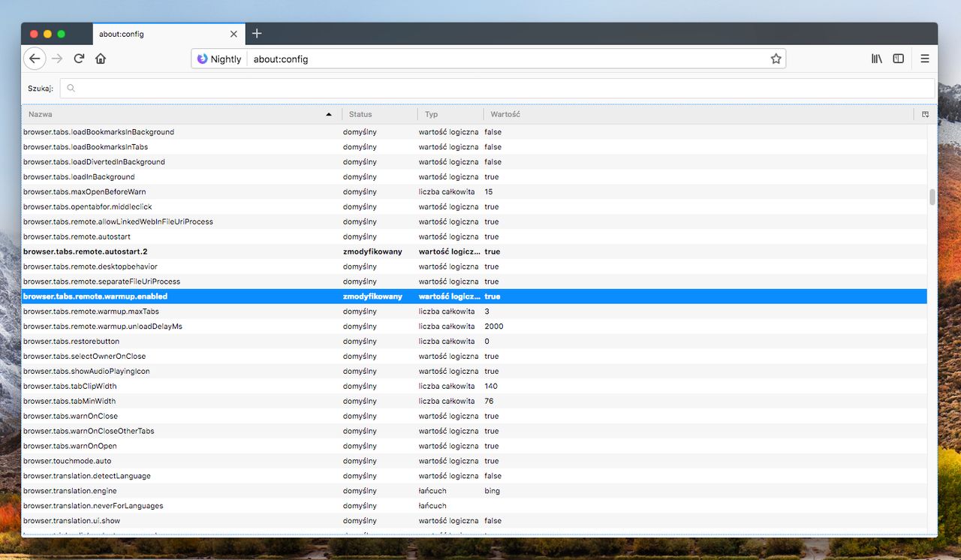Image resolution: width=961 pixels, height=560 pixels.
Task: Select the browser.tabs.loadBookmarksInBackground row
Action: [x=474, y=132]
